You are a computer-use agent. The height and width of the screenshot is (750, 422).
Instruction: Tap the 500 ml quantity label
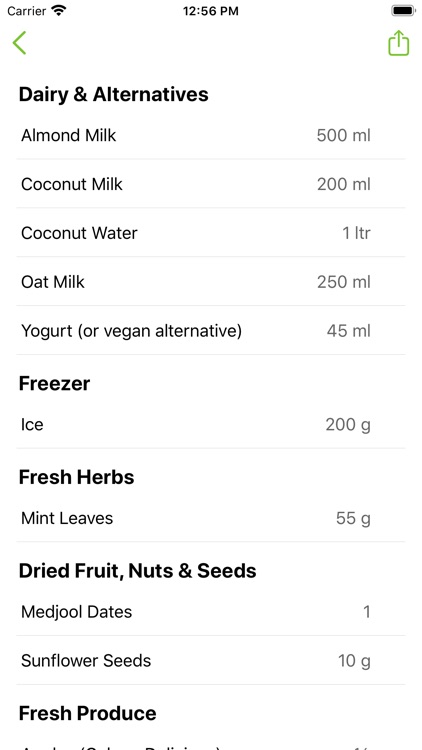[x=344, y=135]
